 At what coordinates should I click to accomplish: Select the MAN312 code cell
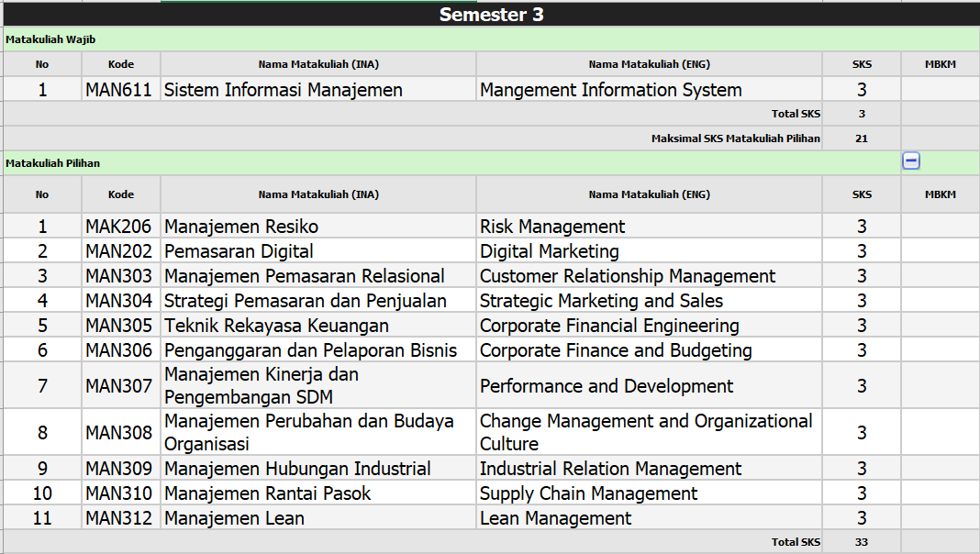pyautogui.click(x=119, y=518)
